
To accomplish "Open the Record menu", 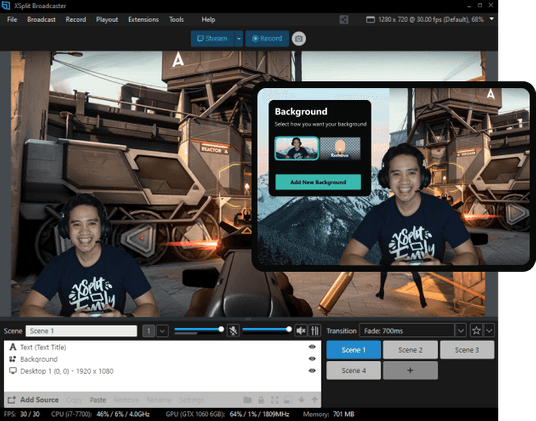I will pos(76,19).
